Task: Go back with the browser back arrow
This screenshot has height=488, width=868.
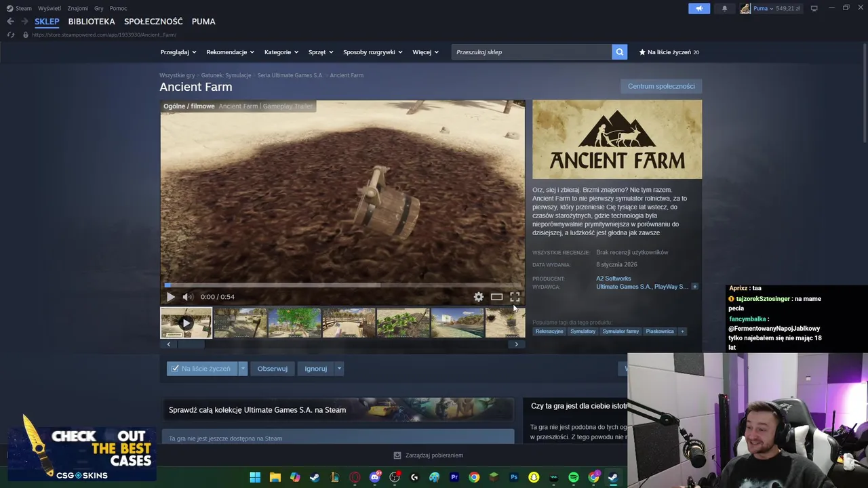Action: pos(10,22)
